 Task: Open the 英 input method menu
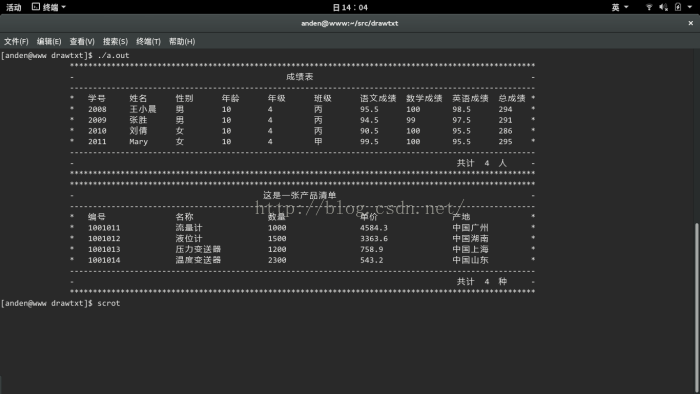tap(620, 7)
